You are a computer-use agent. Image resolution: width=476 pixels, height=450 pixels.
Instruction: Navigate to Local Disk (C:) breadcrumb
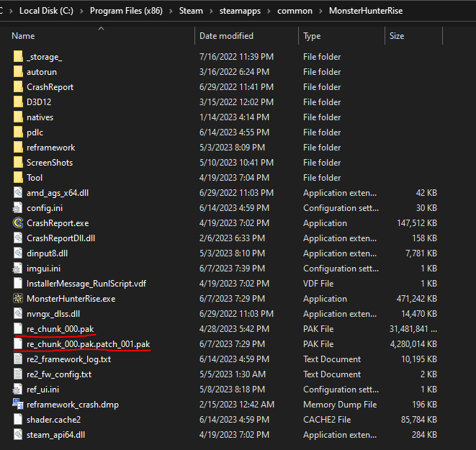(46, 11)
